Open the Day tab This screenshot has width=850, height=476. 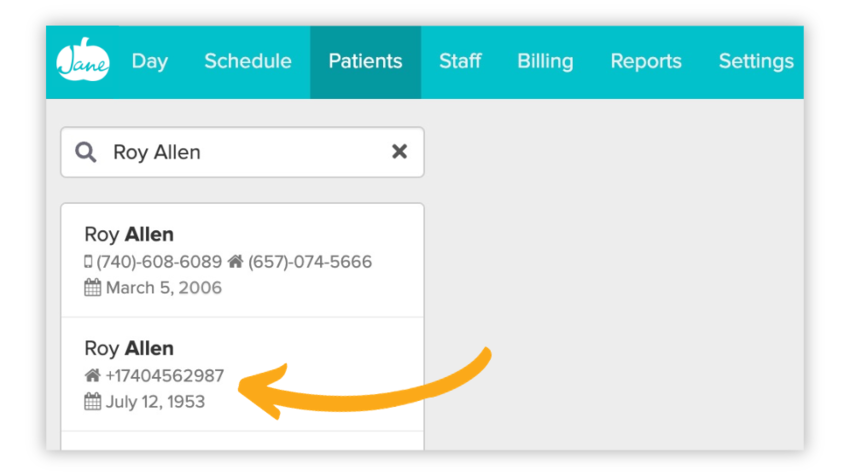pyautogui.click(x=149, y=62)
